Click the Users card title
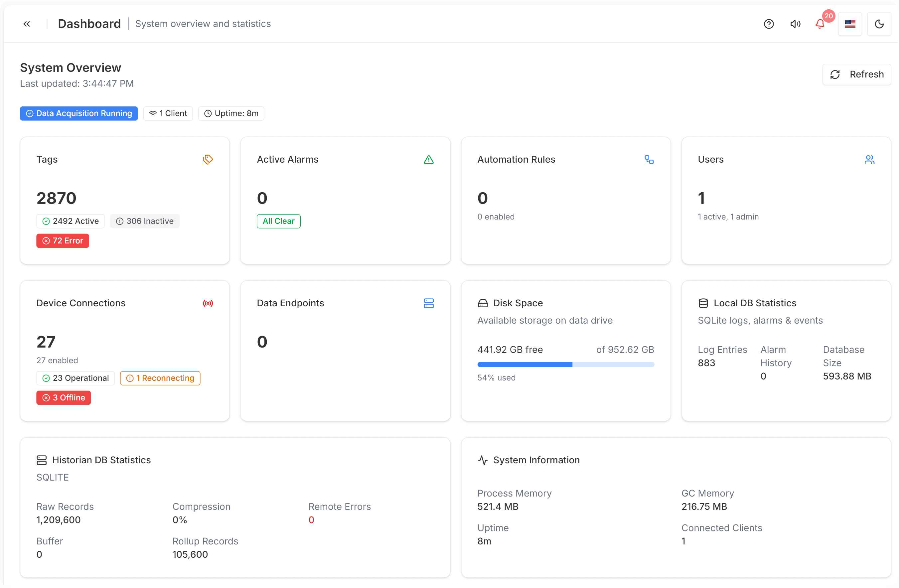 711,159
